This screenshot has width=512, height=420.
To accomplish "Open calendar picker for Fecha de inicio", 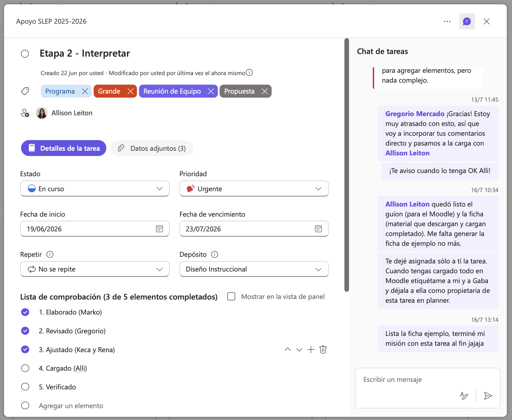I will 159,229.
